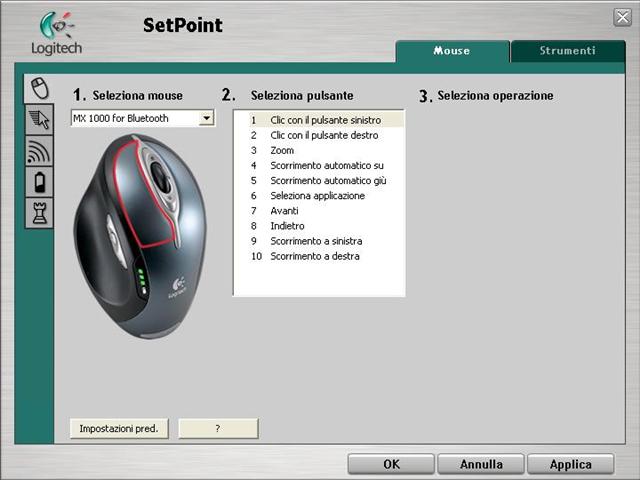Open the wireless connection settings icon

coord(39,151)
